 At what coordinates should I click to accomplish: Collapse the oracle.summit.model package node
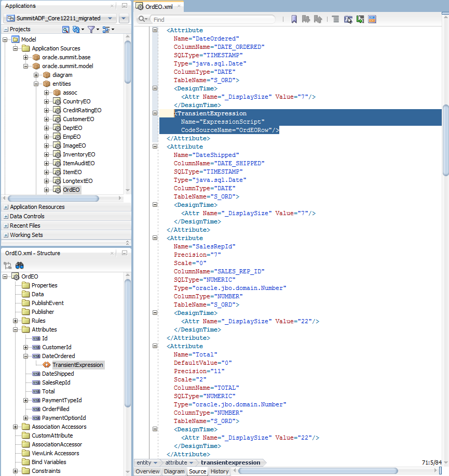[26, 66]
